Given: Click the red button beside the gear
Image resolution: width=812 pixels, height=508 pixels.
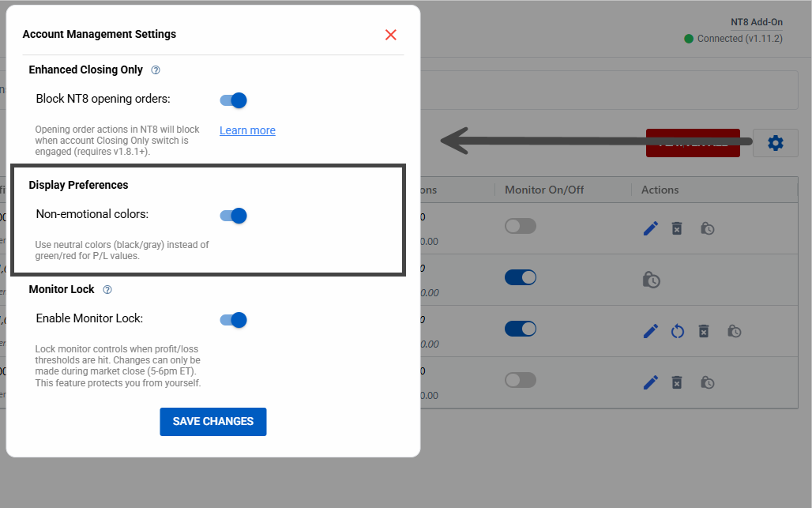Looking at the screenshot, I should tap(692, 143).
